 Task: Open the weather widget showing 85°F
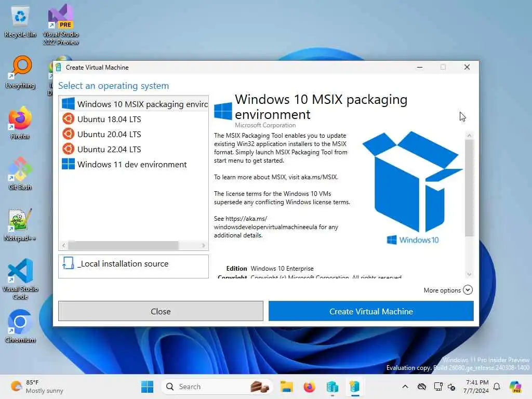pos(37,387)
